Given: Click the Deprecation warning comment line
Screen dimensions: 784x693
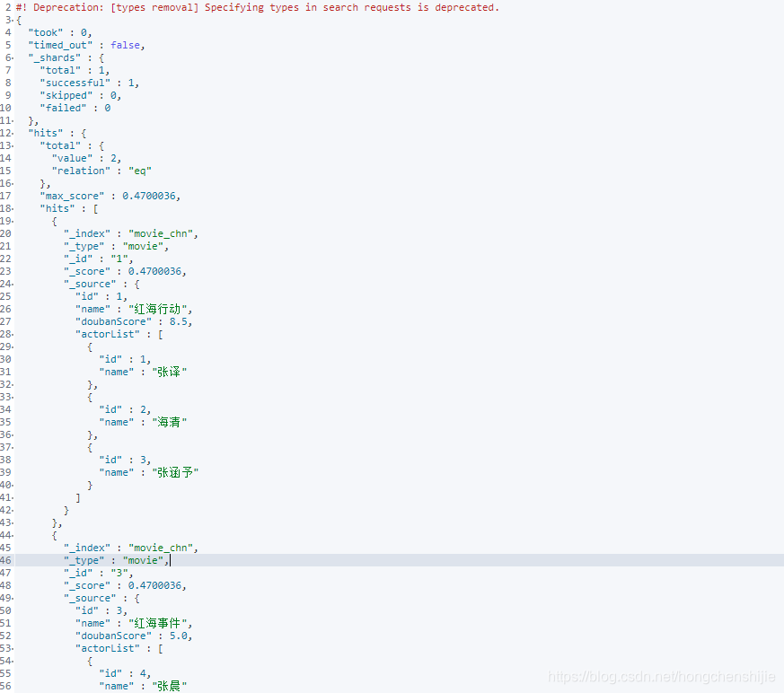Looking at the screenshot, I should click(258, 7).
